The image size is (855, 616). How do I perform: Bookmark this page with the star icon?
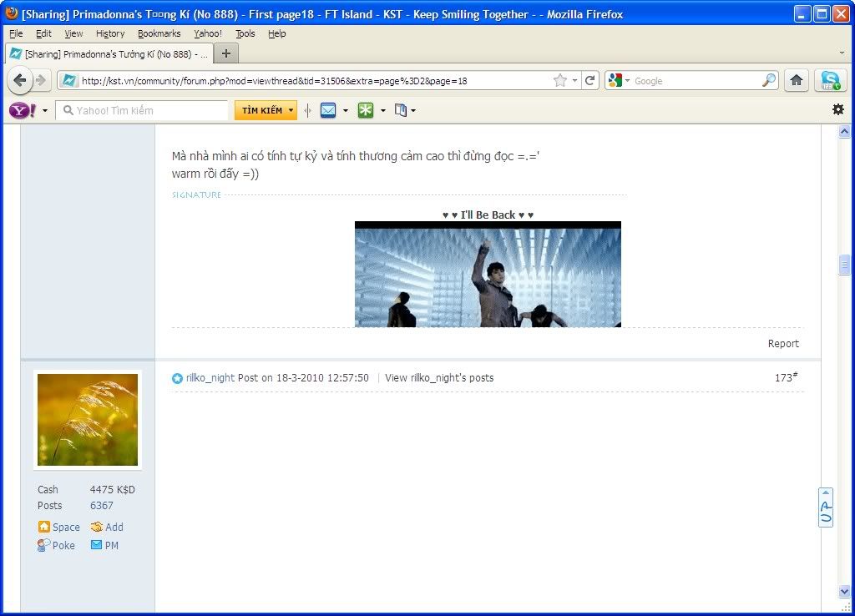[560, 81]
